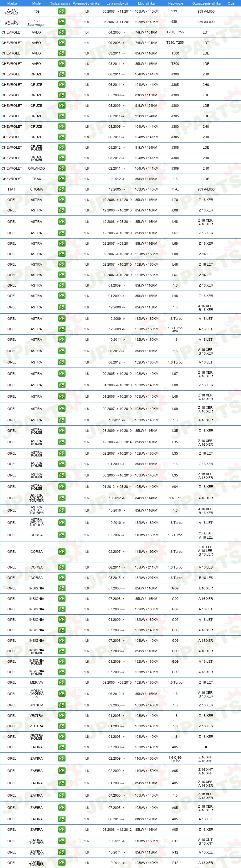Click fuel icon in Insignia Kombi 1.8 row
Viewport: 241px width, 868px height.
[62, 672]
